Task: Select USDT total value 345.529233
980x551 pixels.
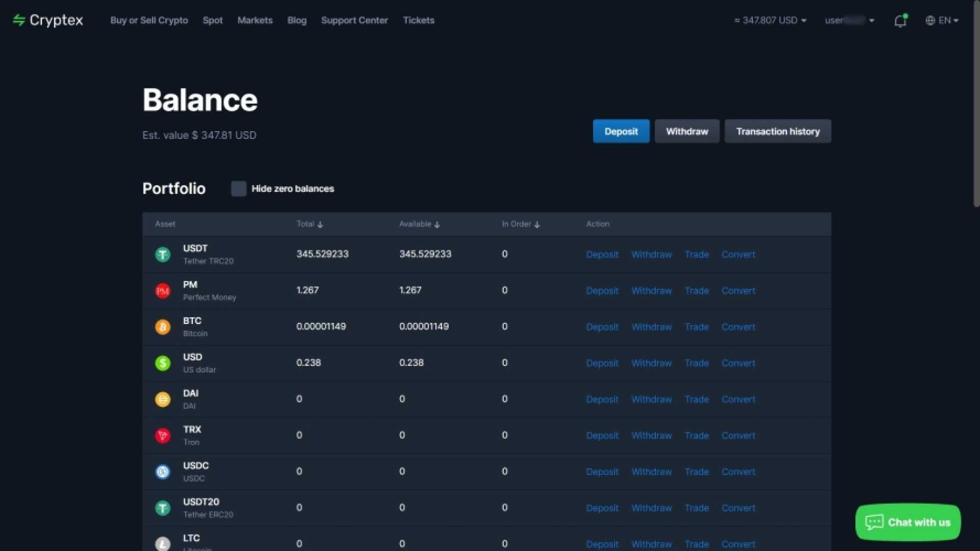Action: click(x=322, y=254)
